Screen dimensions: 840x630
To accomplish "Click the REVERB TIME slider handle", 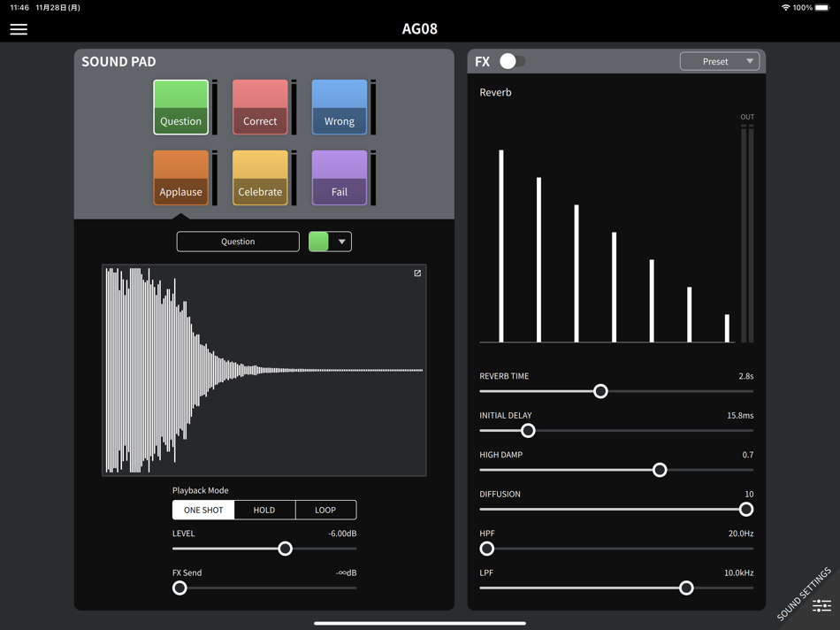I will click(600, 391).
